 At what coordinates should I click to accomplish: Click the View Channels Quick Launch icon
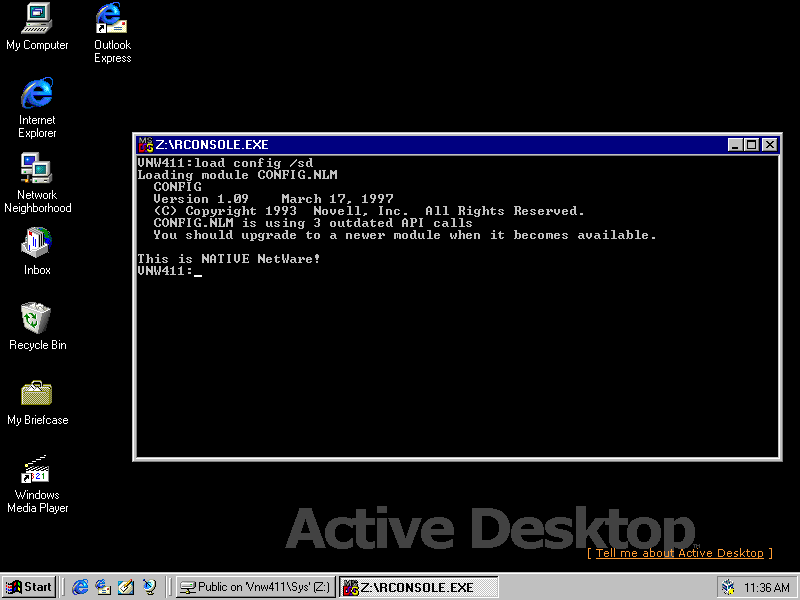[x=149, y=587]
